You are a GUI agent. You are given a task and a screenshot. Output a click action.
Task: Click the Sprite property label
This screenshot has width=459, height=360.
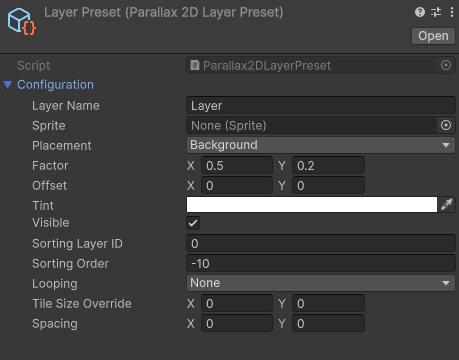click(49, 126)
